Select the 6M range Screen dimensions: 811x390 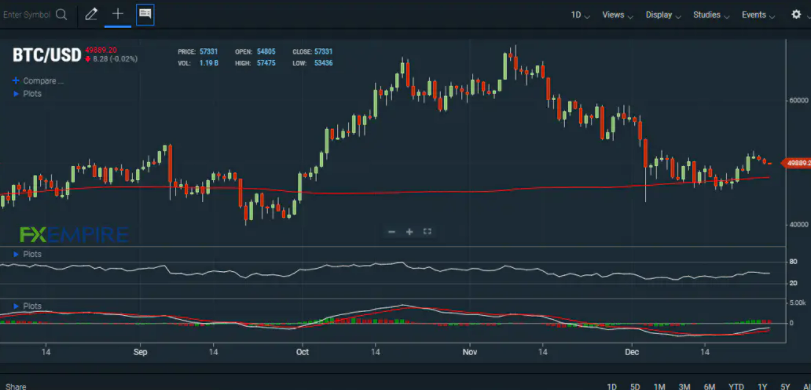point(709,386)
